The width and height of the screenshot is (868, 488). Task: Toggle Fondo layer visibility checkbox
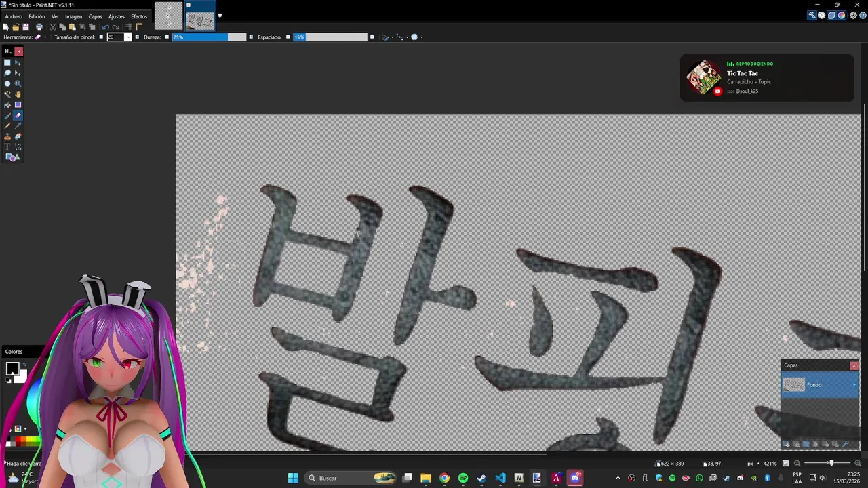(x=854, y=385)
